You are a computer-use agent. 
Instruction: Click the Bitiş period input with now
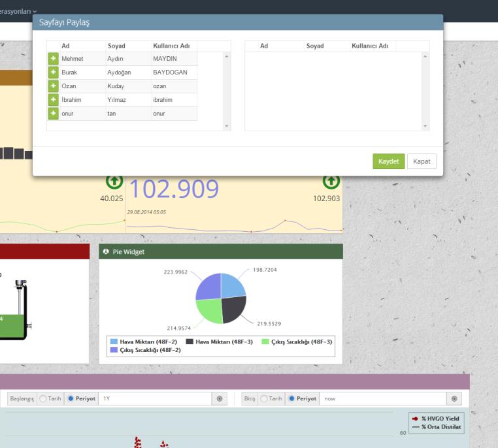tap(383, 398)
